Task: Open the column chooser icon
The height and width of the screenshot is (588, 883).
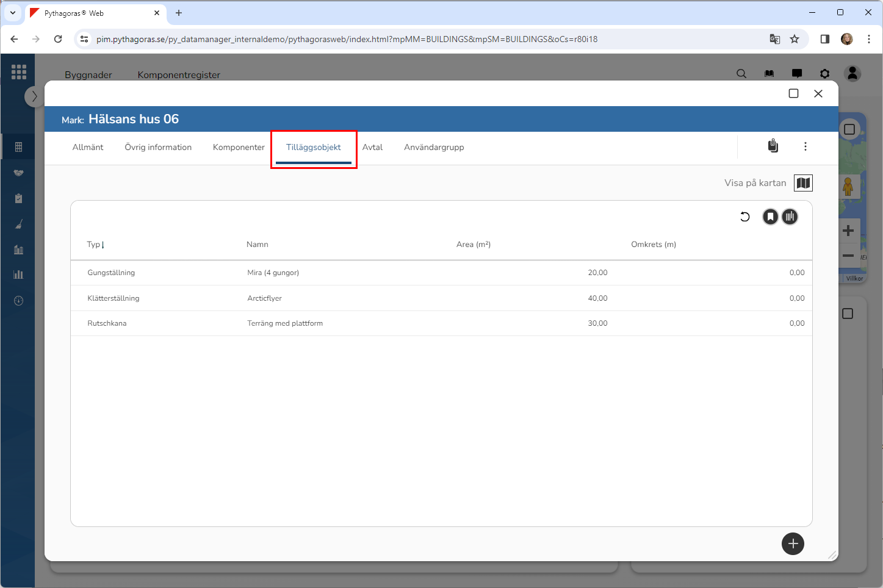Action: (790, 217)
